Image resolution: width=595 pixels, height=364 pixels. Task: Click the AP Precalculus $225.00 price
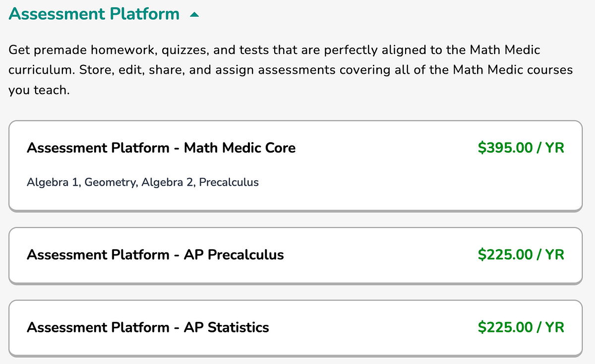521,255
